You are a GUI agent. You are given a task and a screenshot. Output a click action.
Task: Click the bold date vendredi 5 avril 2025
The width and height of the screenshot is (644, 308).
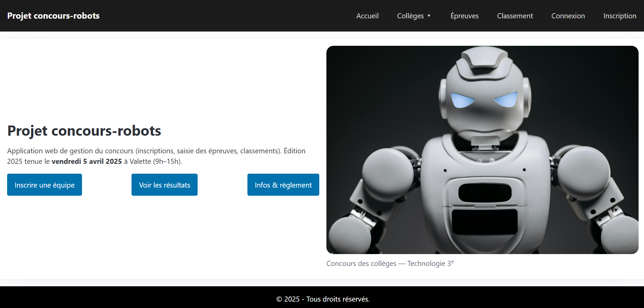coord(87,161)
